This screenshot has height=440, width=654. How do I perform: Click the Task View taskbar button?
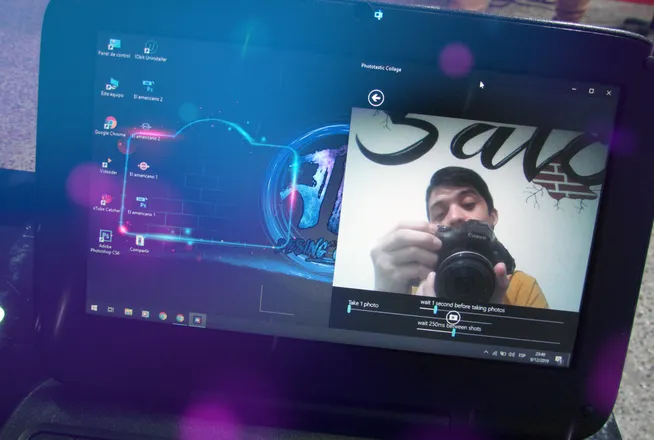tap(111, 309)
